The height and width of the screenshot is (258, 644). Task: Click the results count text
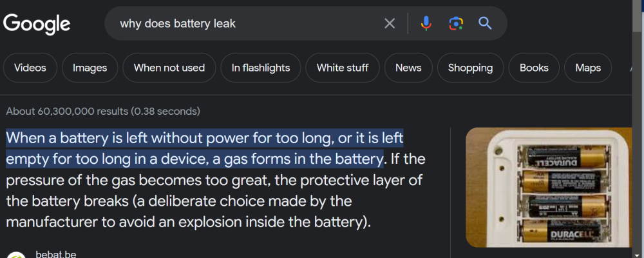[103, 111]
